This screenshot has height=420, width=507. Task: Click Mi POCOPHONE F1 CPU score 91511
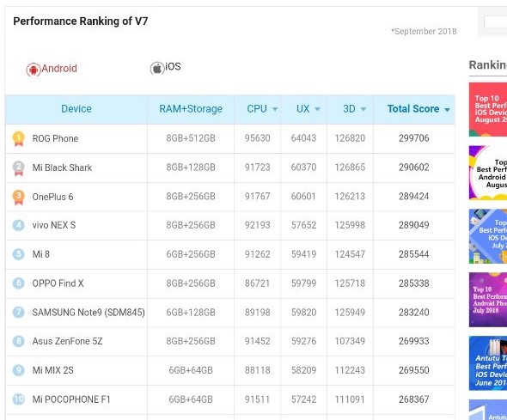click(258, 399)
